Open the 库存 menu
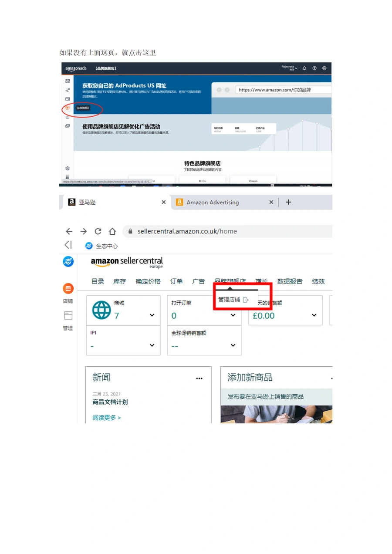Viewport: 392px width, 554px height. 120,281
